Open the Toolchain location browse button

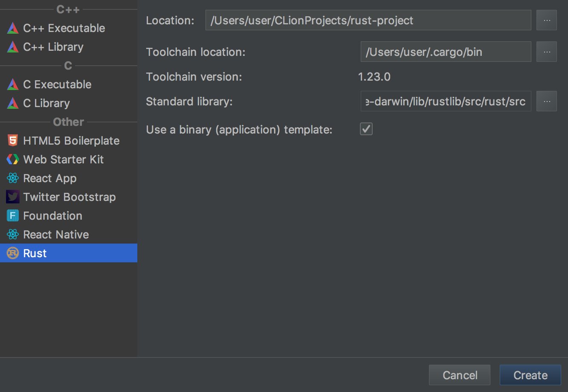click(x=547, y=52)
